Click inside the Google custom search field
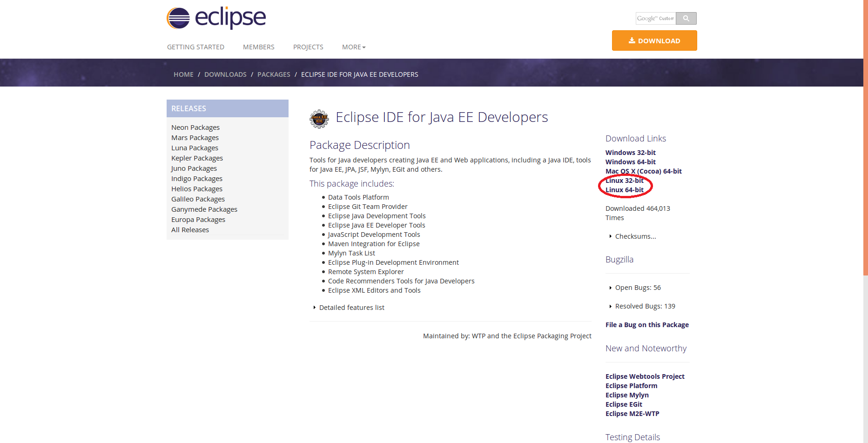Viewport: 868px width, 443px height. click(x=656, y=18)
